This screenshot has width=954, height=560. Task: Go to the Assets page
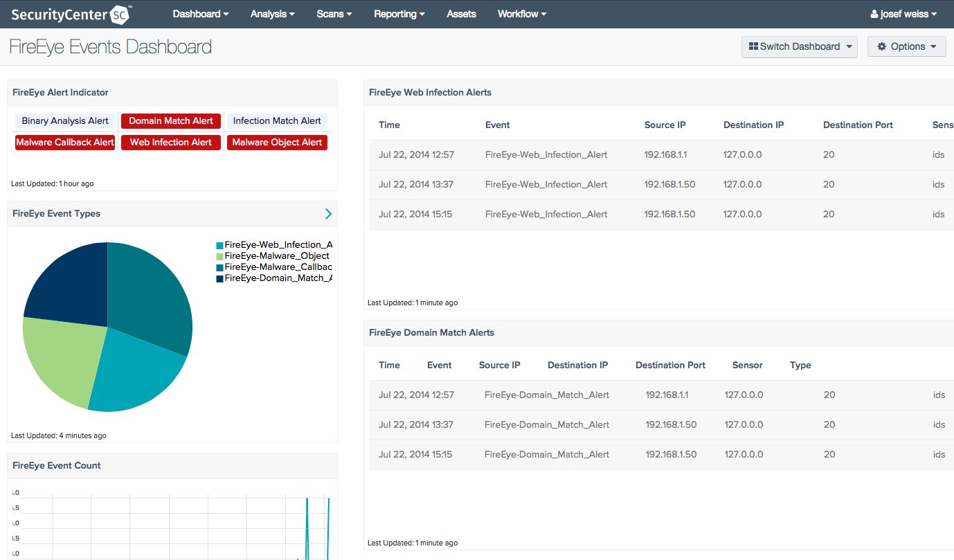click(461, 14)
